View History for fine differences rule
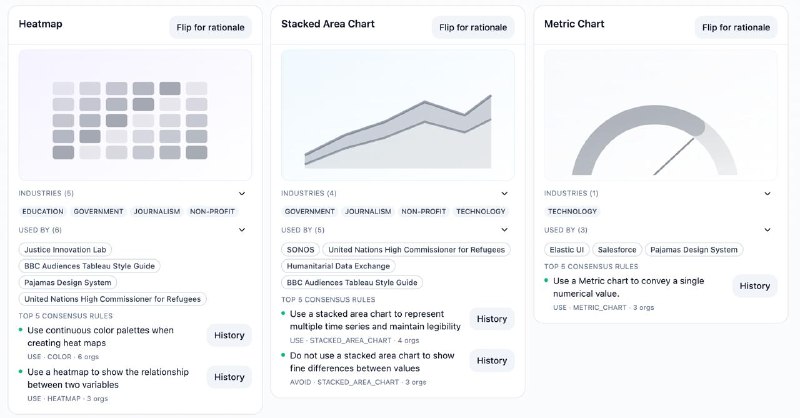800x418 pixels. coord(492,361)
